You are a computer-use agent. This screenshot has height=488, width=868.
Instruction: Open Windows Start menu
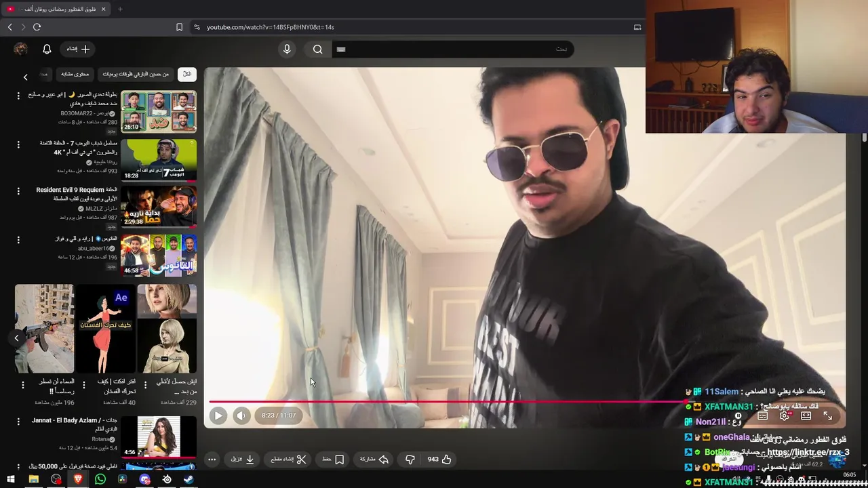pos(11,479)
